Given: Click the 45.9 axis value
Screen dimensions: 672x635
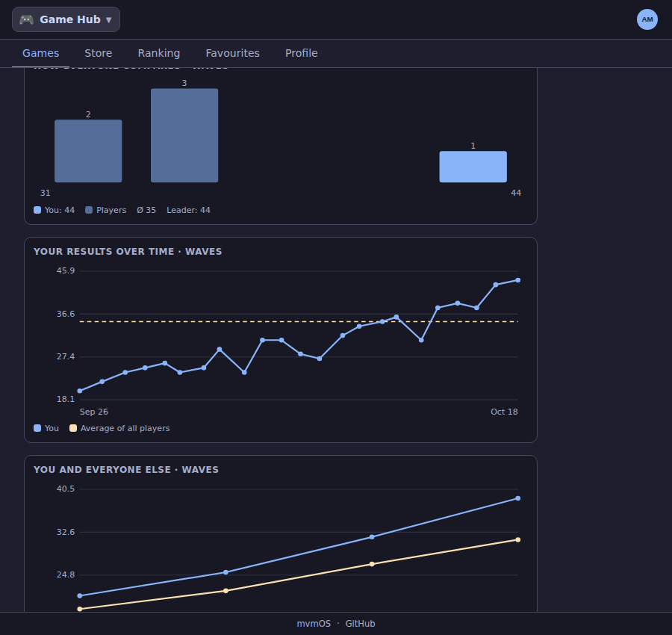Looking at the screenshot, I should pos(66,270).
